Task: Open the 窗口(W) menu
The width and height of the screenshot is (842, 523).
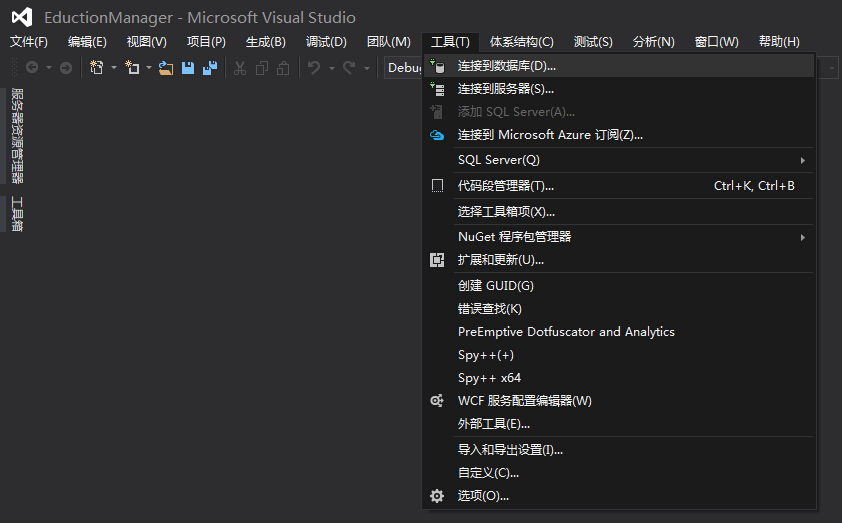Action: coord(716,42)
